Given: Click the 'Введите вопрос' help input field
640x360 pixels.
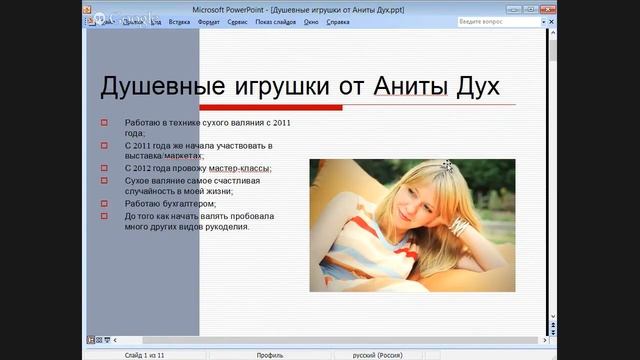Looking at the screenshot, I should 499,22.
